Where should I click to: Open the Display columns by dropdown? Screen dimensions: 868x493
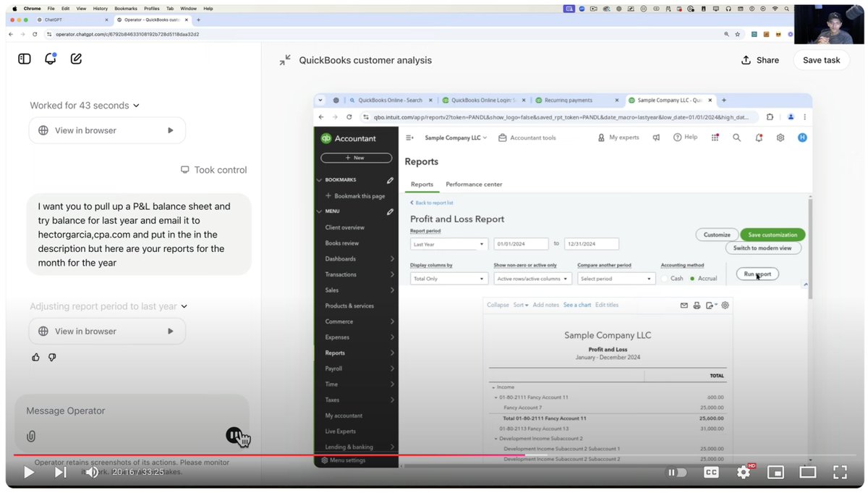click(448, 279)
